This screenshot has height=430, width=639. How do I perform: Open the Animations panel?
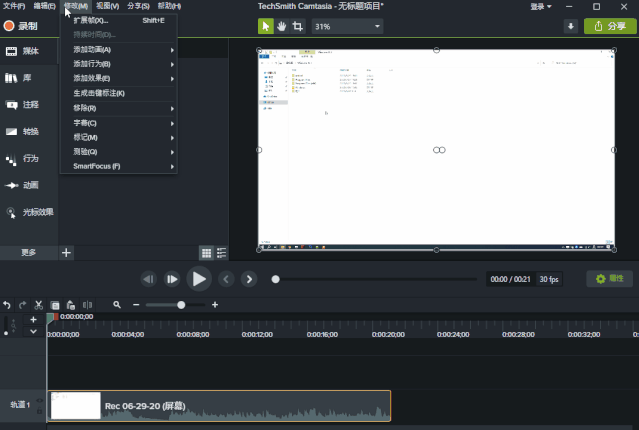click(29, 185)
